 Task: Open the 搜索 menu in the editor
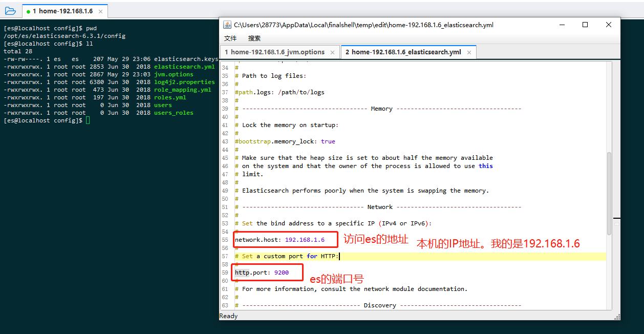click(254, 38)
